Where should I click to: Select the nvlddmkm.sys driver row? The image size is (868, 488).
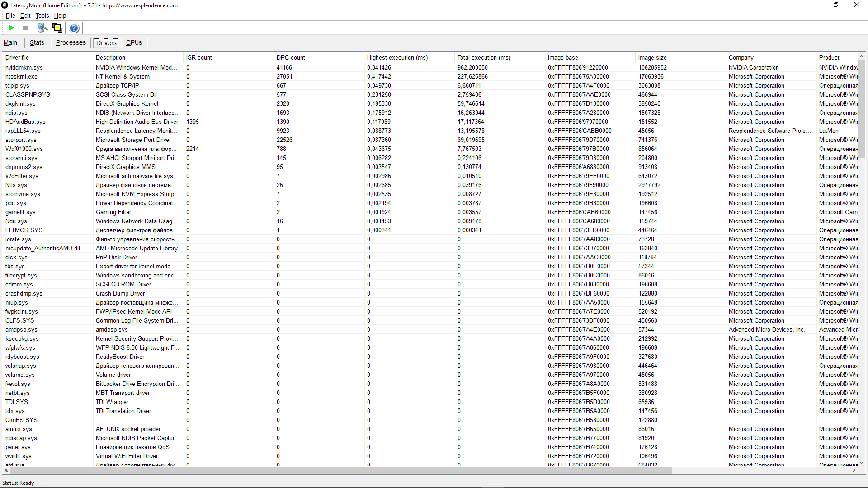pos(430,67)
